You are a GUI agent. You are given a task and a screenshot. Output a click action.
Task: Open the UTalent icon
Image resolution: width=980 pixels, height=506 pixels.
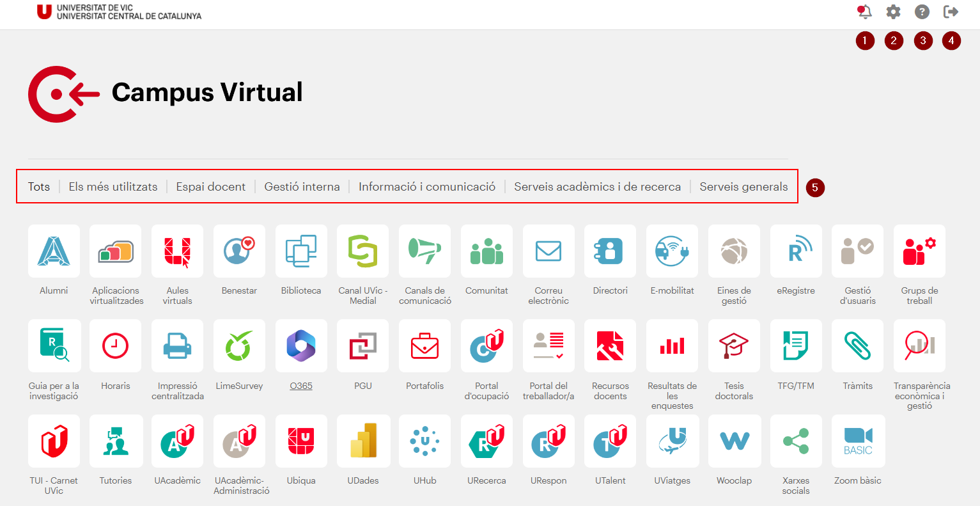tap(611, 441)
